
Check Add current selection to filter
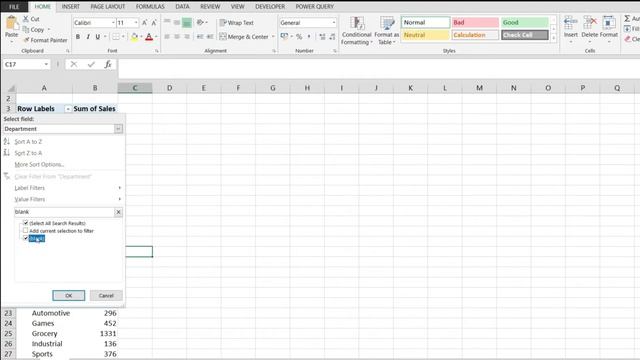(26, 231)
